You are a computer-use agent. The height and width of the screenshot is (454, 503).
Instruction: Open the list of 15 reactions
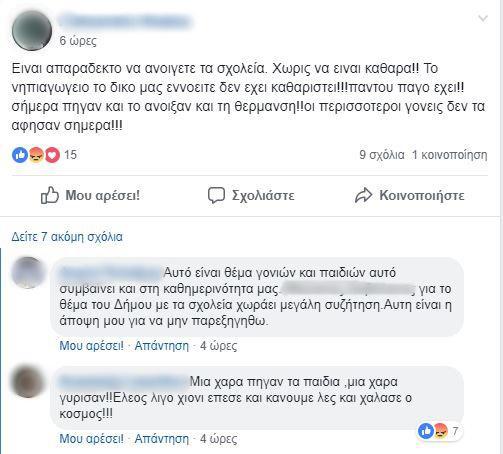(x=70, y=155)
